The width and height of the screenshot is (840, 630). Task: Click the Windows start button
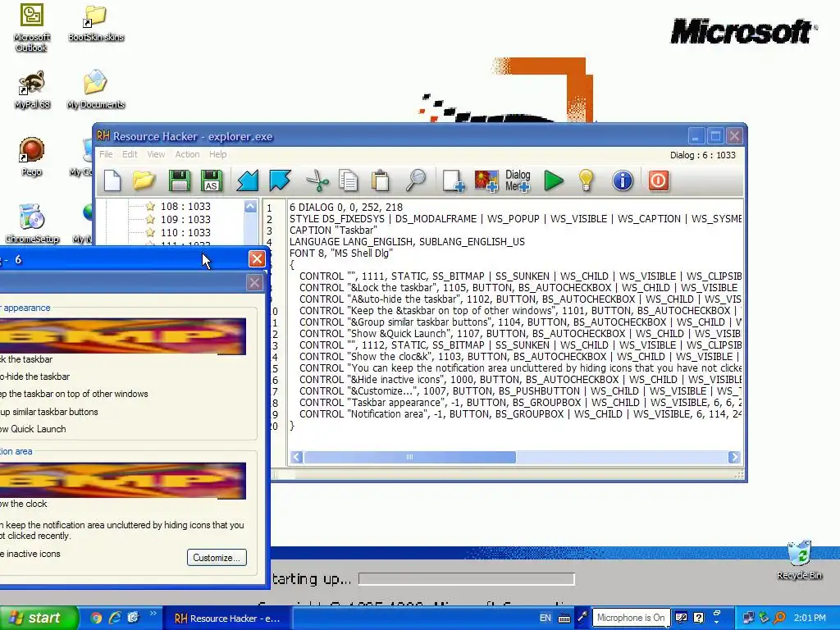[x=39, y=618]
